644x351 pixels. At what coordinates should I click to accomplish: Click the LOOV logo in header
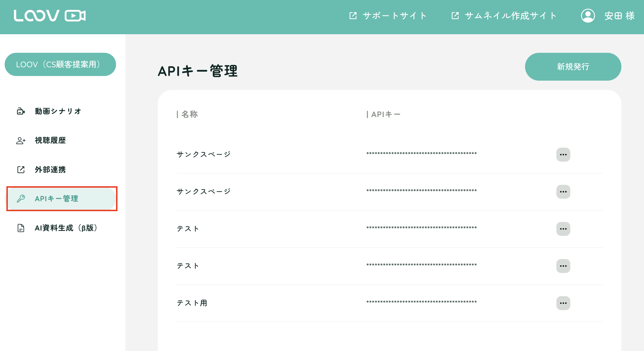pyautogui.click(x=50, y=16)
